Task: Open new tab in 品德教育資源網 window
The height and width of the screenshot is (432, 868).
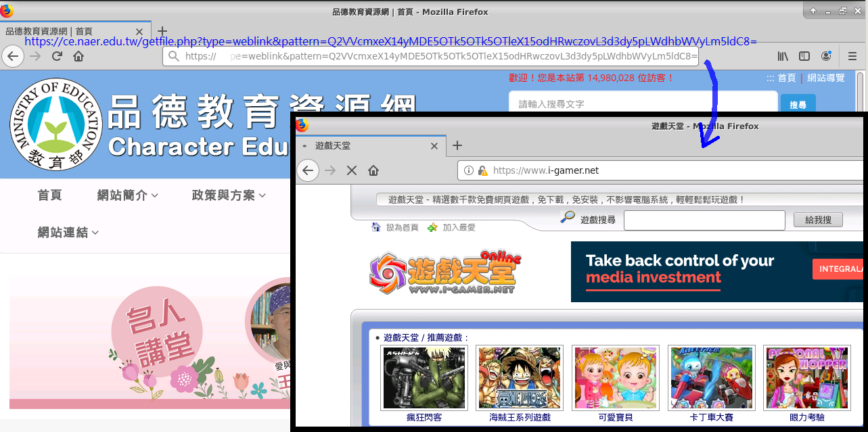Action: tap(162, 31)
